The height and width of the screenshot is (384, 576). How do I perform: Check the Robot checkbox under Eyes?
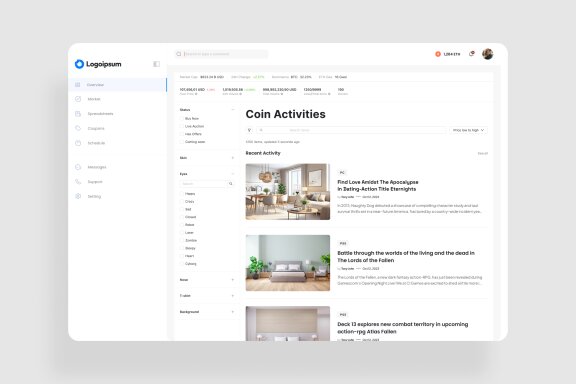(181, 225)
